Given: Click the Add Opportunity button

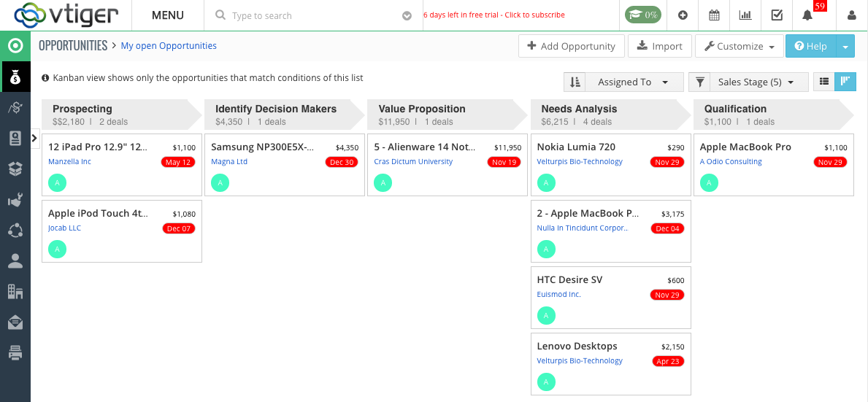Looking at the screenshot, I should point(571,46).
